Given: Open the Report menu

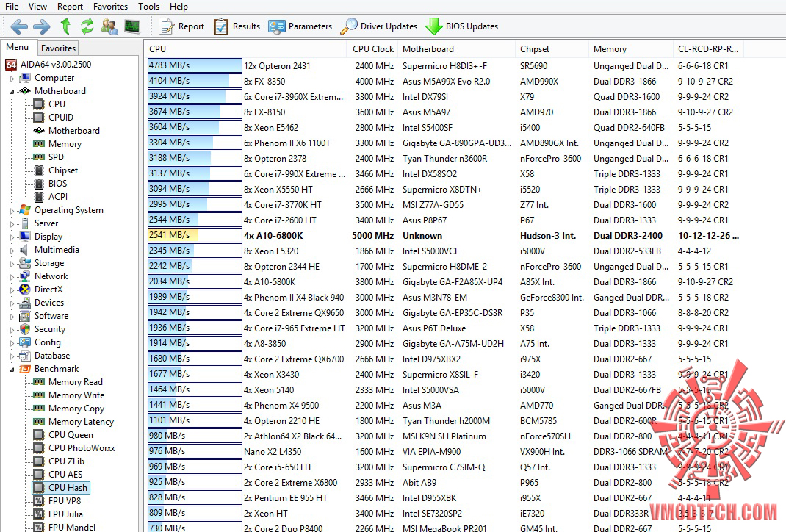Looking at the screenshot, I should tap(71, 7).
